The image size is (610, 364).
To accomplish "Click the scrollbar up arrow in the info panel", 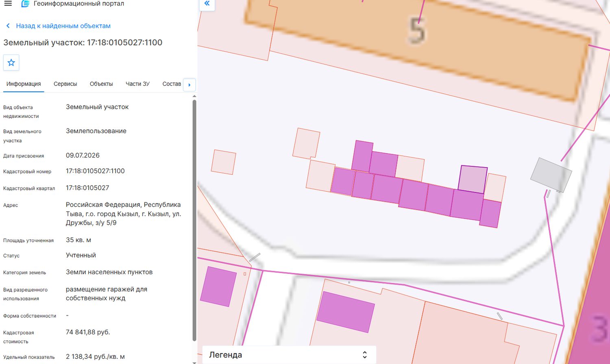I will tap(194, 96).
